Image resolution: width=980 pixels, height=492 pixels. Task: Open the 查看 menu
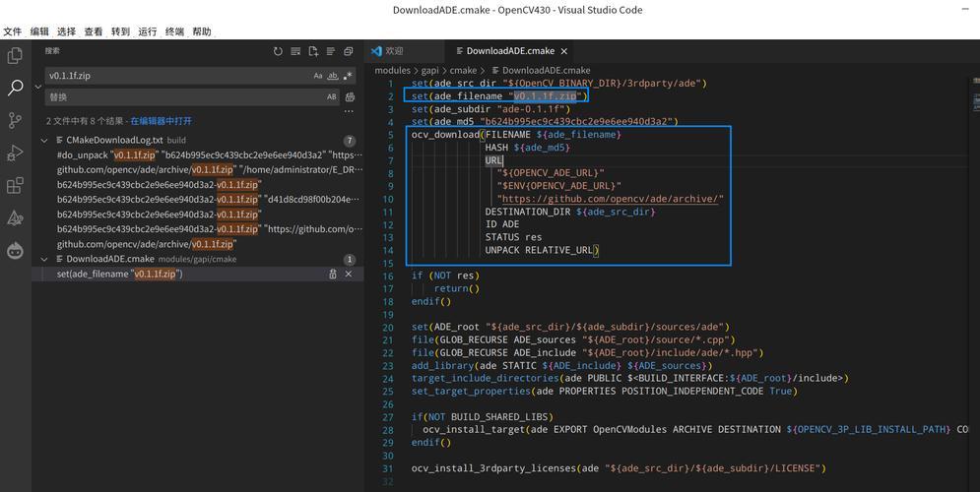94,31
